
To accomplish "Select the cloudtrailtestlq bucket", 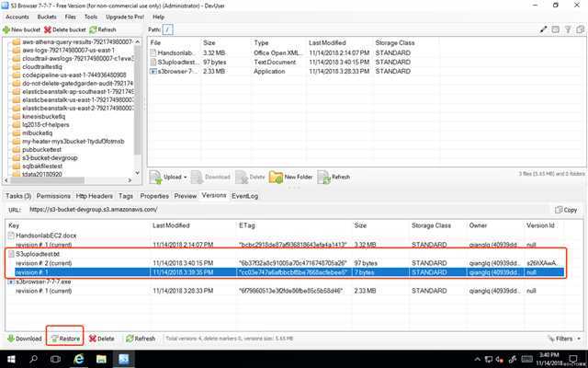I will (x=42, y=67).
